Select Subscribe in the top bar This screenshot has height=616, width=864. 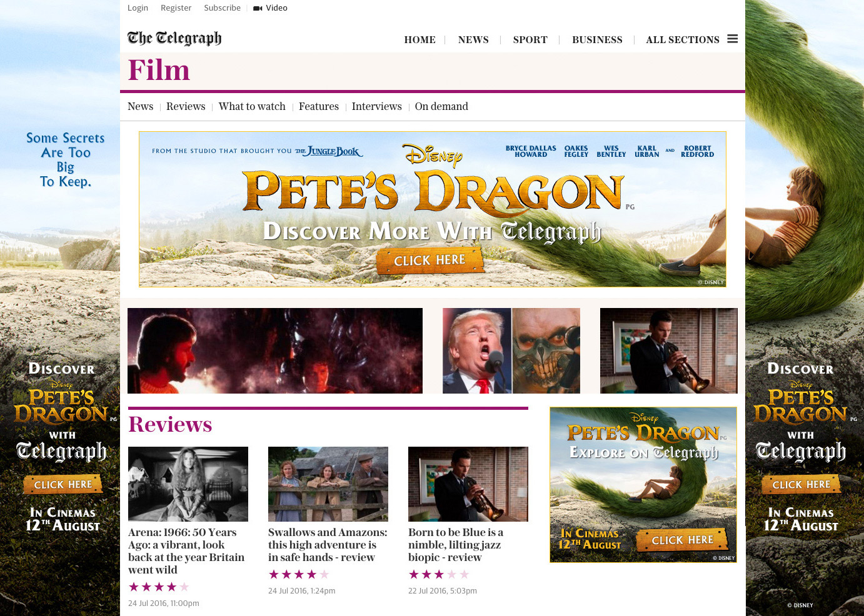(x=222, y=7)
